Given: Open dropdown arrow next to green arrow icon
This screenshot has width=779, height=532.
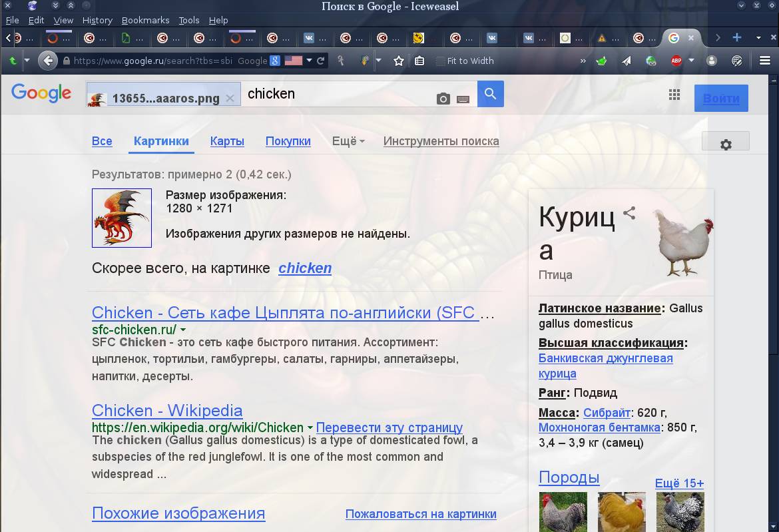Looking at the screenshot, I should (27, 61).
